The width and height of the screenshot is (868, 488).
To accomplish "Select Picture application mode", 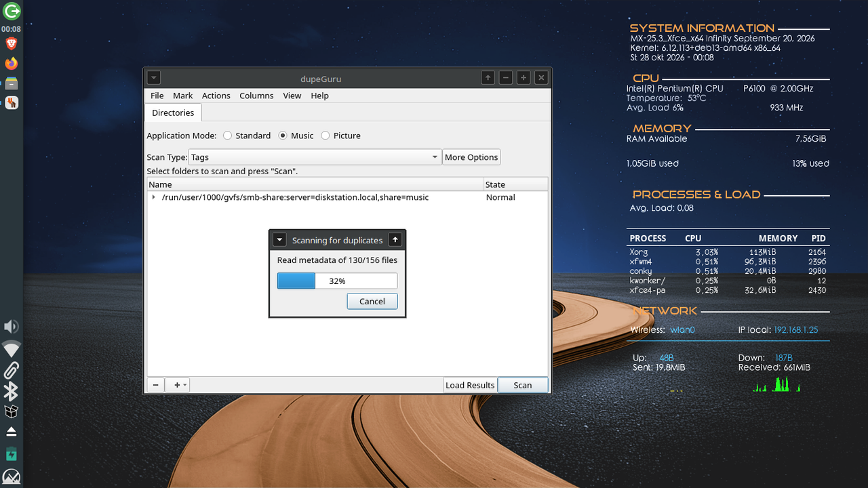I will pyautogui.click(x=340, y=136).
